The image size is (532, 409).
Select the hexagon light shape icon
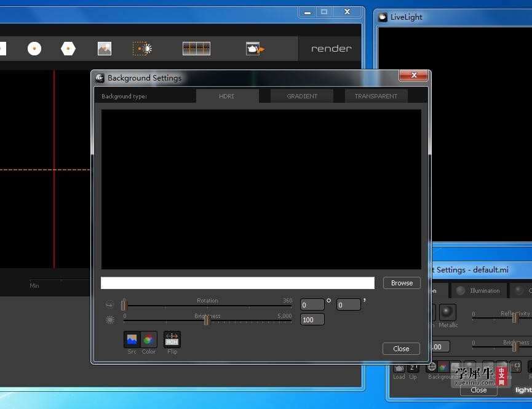68,49
